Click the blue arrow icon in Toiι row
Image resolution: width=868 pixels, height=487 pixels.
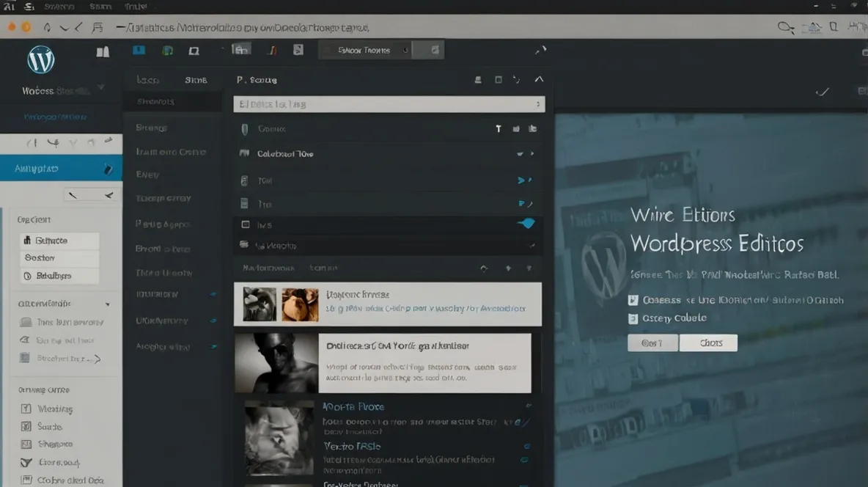coord(521,180)
